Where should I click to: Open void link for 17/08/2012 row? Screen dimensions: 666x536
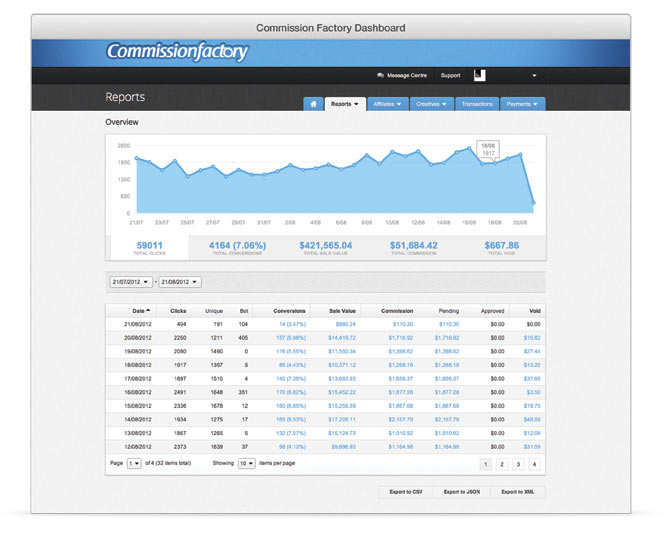coord(532,378)
